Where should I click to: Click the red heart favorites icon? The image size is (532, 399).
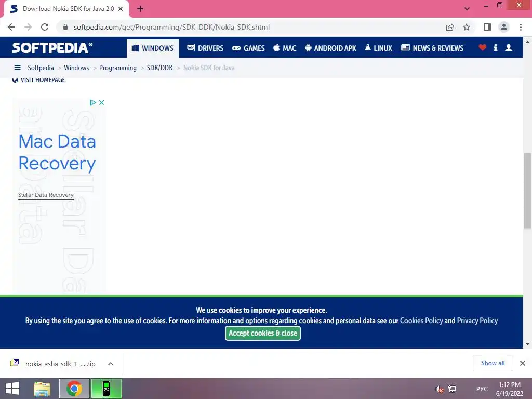click(x=483, y=47)
